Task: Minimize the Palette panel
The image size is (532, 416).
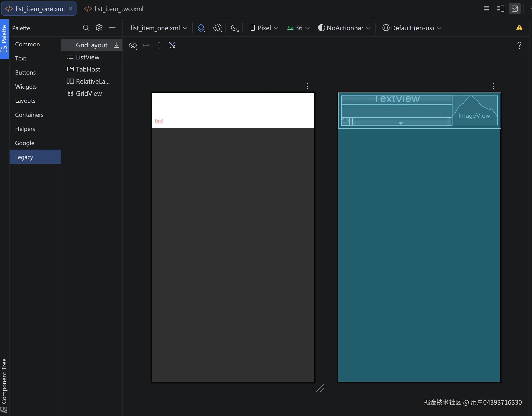Action: click(x=112, y=28)
